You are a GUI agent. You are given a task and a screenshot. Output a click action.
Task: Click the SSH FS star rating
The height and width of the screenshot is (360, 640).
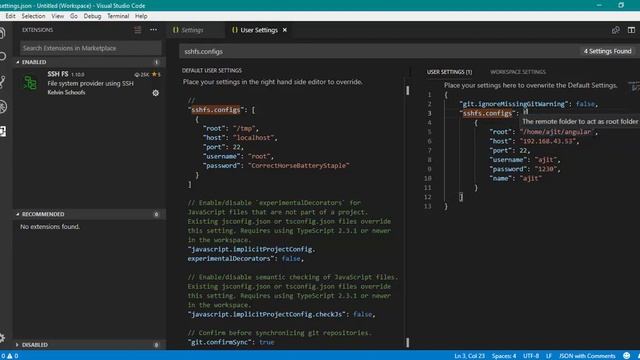coord(156,74)
